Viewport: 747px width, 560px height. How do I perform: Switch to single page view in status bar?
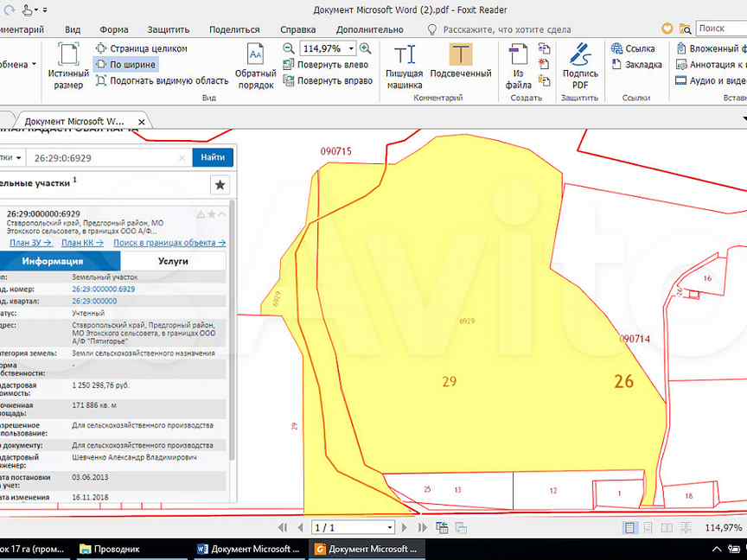click(x=629, y=527)
